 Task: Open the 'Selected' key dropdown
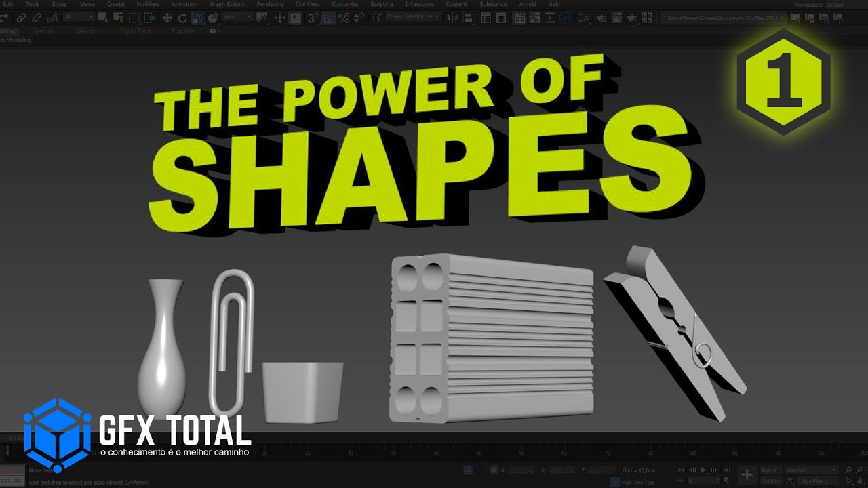pyautogui.click(x=811, y=470)
